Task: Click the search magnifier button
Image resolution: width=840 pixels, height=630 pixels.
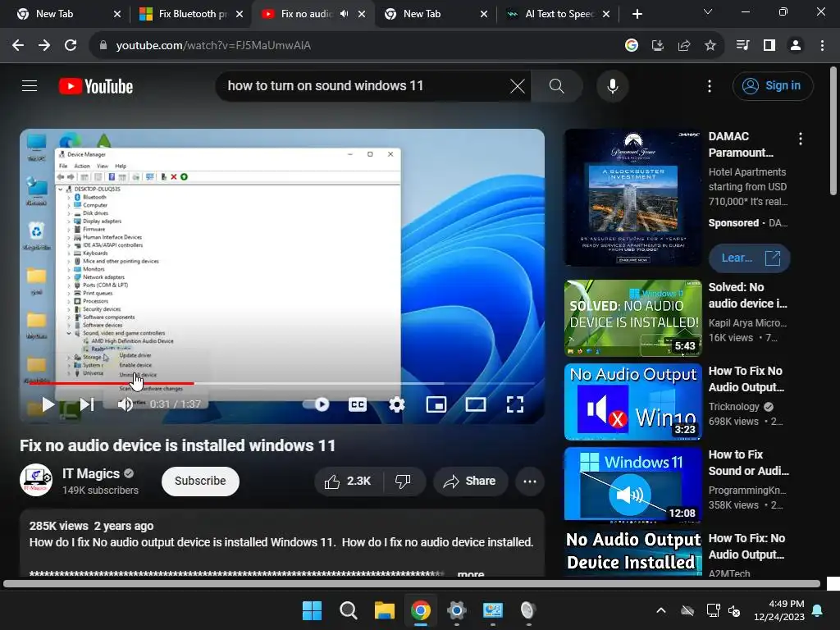Action: (x=557, y=85)
